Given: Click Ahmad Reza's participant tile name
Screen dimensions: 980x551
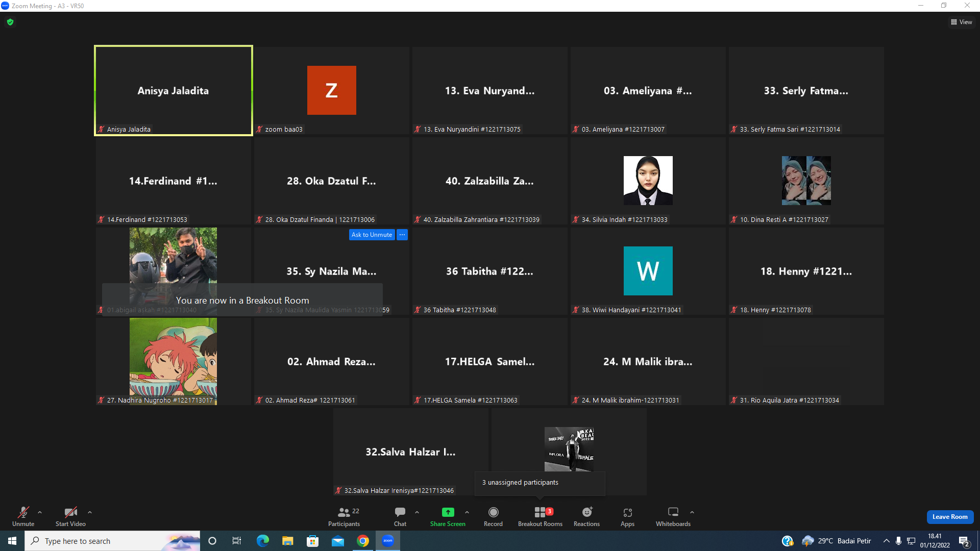Looking at the screenshot, I should point(332,362).
